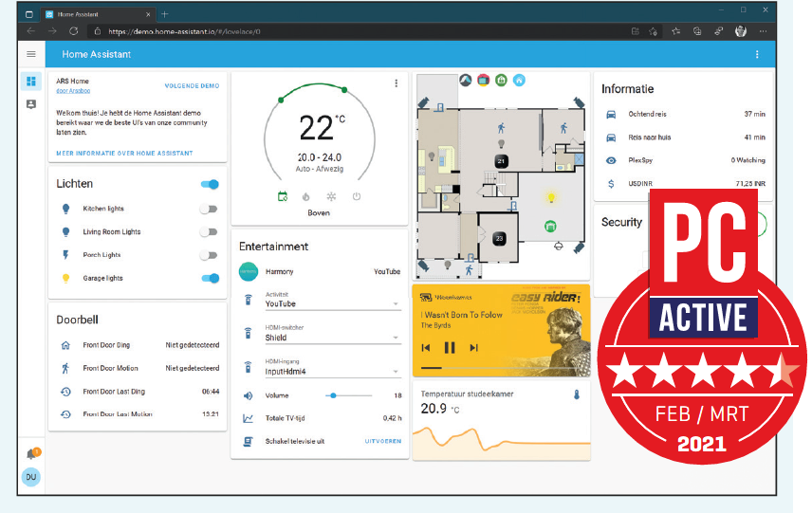
Task: Toggle the Lichten group master switch
Action: click(210, 184)
